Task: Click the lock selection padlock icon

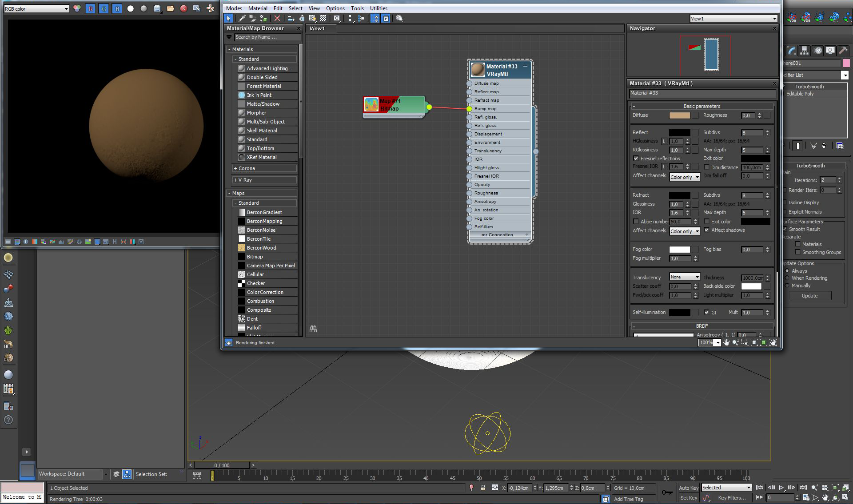Action: [483, 488]
